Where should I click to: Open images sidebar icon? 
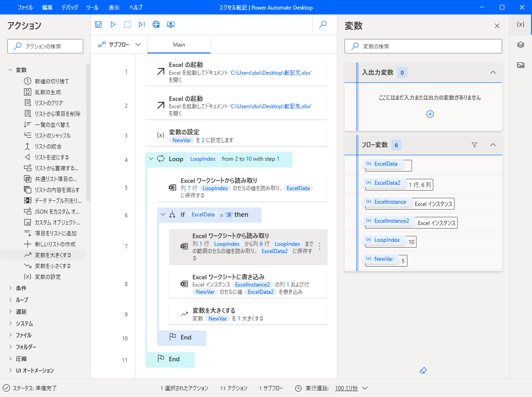click(521, 65)
